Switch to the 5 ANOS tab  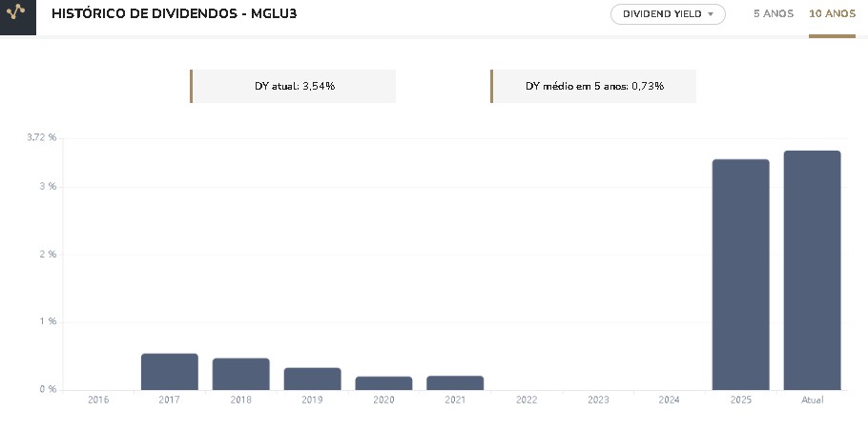coord(773,14)
